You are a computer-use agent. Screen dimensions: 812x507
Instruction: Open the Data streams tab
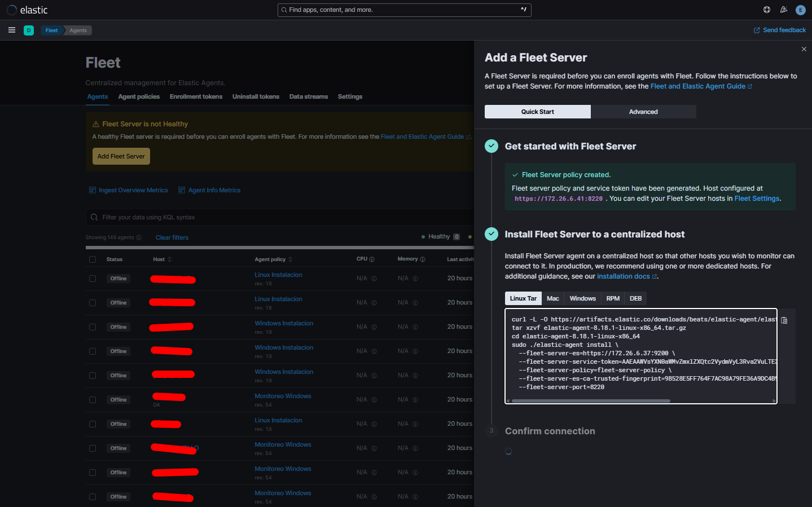click(309, 97)
